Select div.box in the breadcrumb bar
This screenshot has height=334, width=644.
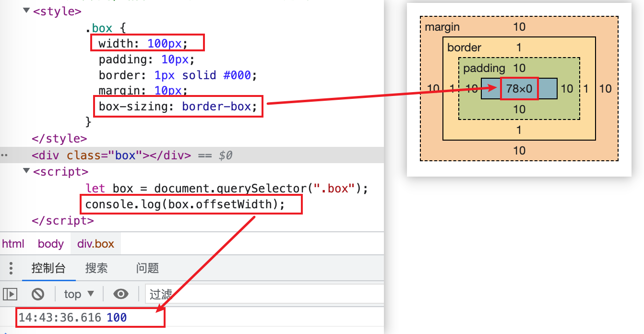pos(95,244)
